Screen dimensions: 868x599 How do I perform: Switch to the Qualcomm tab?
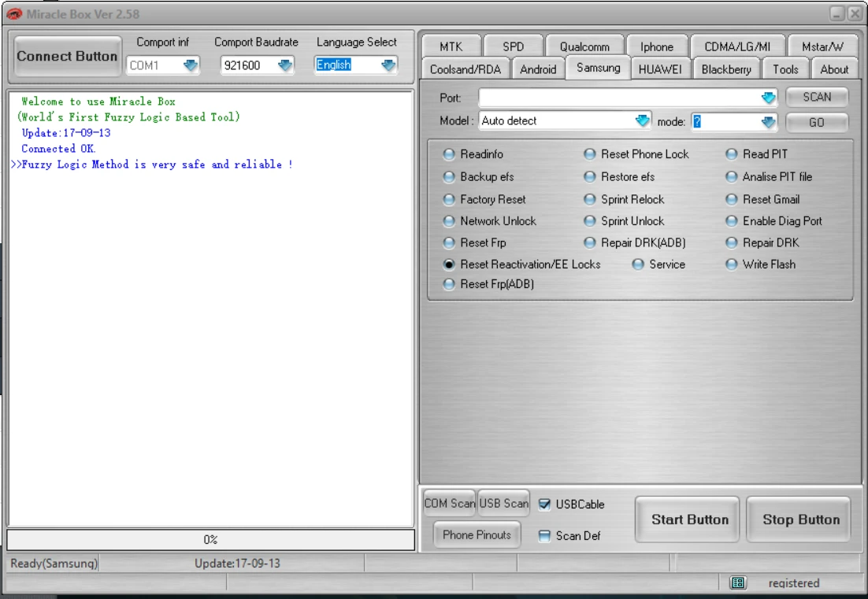tap(584, 46)
